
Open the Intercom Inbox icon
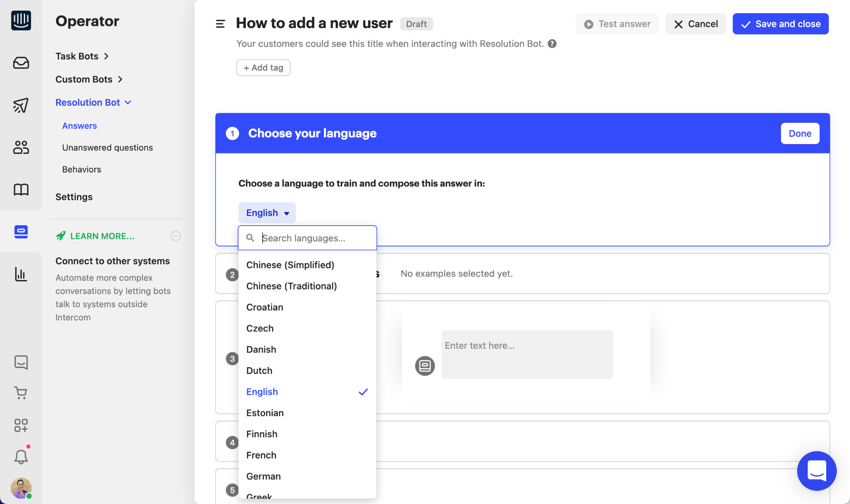coord(21,63)
